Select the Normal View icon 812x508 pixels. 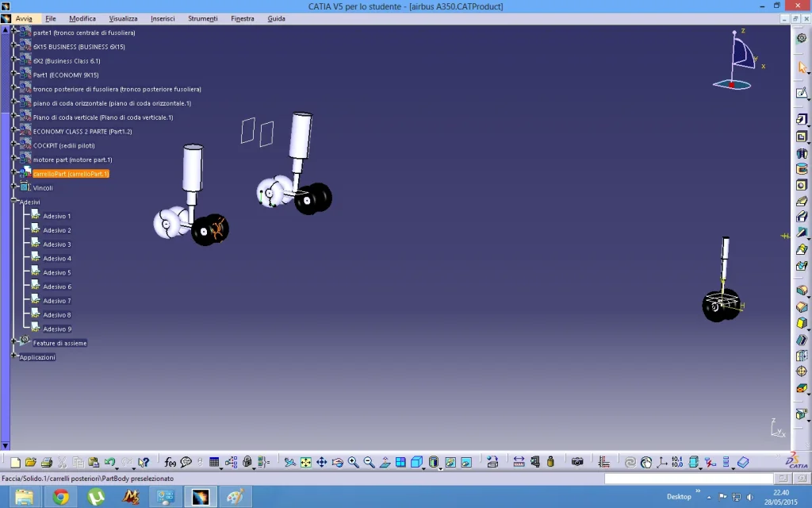tap(385, 462)
